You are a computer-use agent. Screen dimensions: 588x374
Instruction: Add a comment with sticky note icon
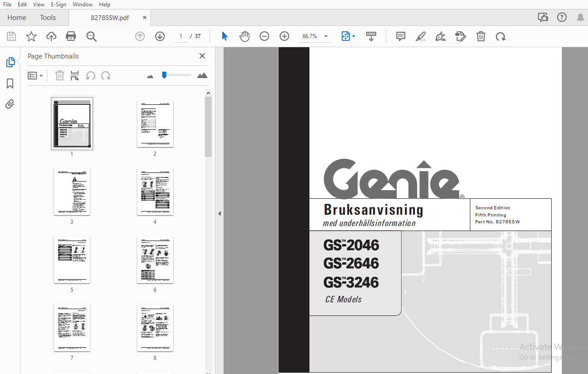click(401, 36)
